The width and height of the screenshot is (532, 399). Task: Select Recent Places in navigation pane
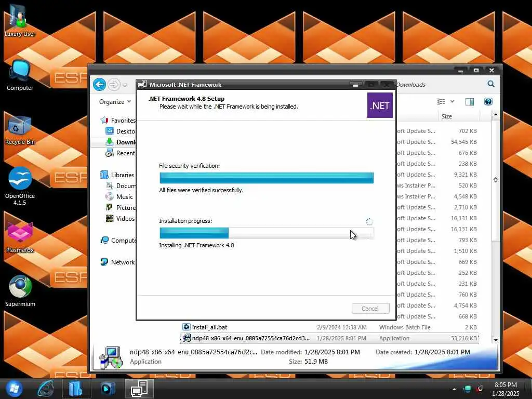[121, 153]
